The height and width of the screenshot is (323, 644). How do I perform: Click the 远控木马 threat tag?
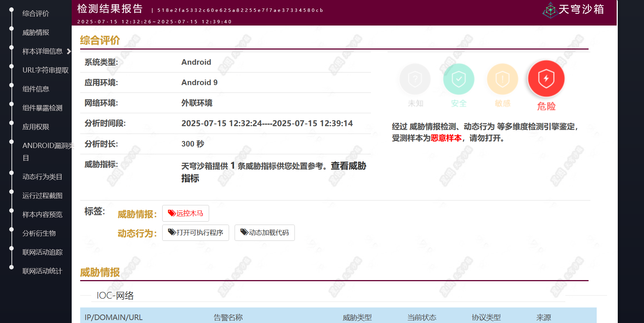coord(185,213)
